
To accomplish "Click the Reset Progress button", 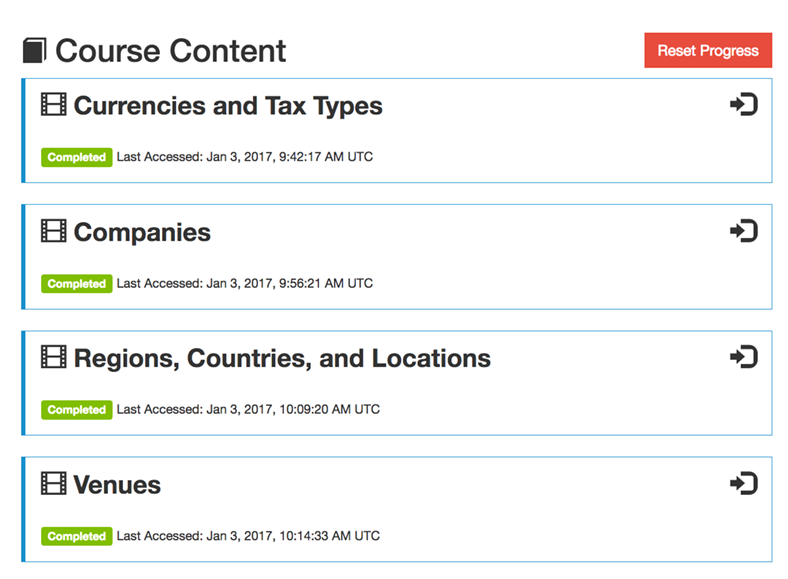I will pos(708,50).
